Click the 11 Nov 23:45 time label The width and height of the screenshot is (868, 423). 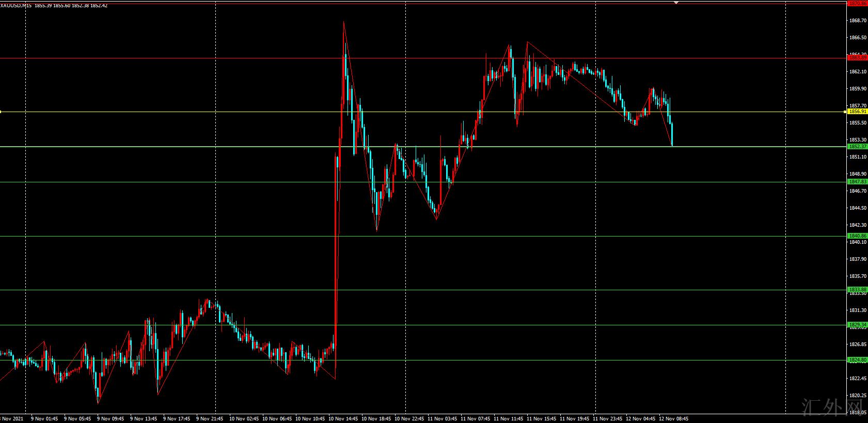(608, 419)
